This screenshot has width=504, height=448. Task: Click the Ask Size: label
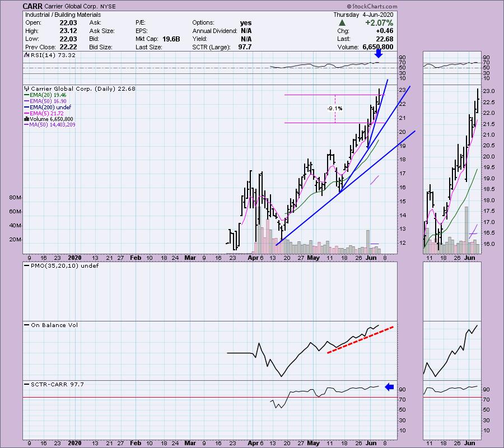point(102,31)
